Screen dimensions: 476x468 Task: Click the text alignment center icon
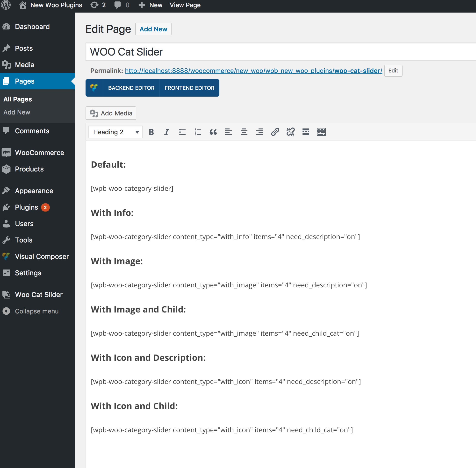coord(244,132)
